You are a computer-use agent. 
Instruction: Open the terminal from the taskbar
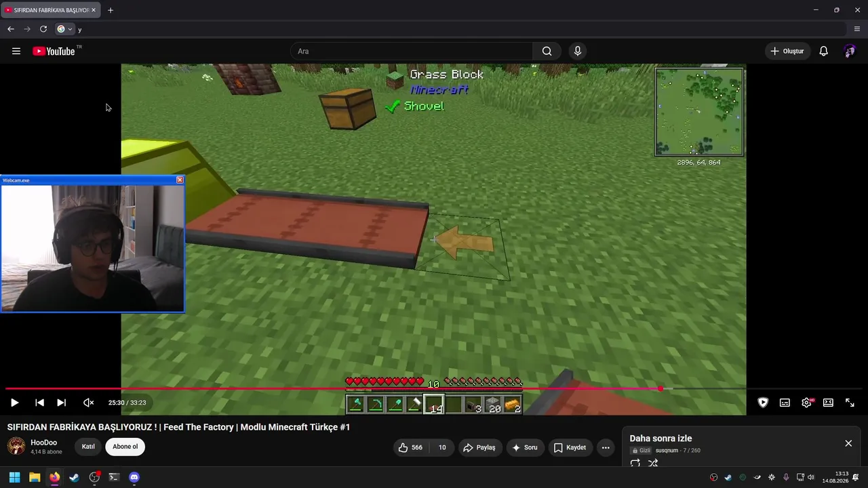[114, 477]
